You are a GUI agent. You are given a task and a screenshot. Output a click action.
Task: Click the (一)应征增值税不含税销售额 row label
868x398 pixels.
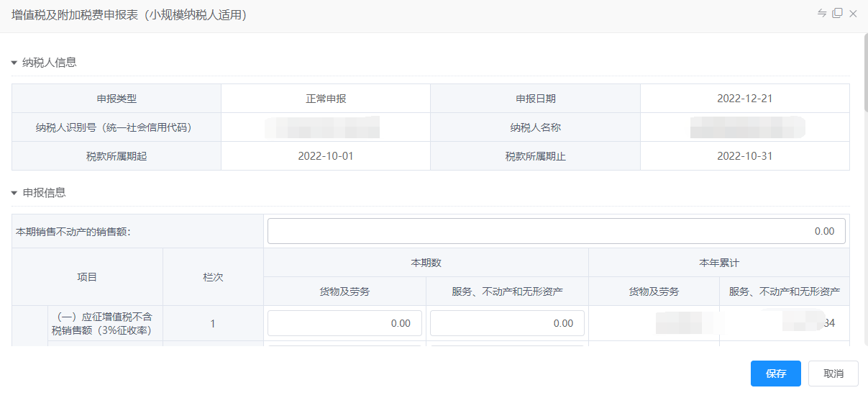(x=101, y=323)
